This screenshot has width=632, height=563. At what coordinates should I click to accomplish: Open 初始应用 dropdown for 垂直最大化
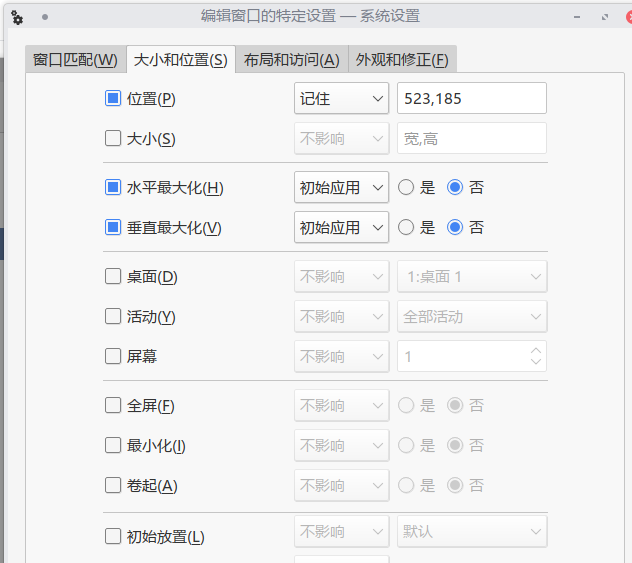click(341, 227)
